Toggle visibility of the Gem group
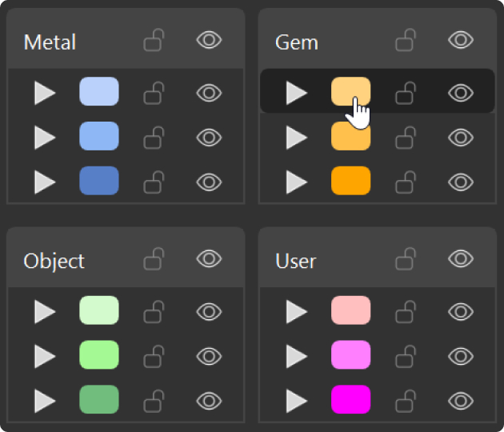 click(461, 40)
